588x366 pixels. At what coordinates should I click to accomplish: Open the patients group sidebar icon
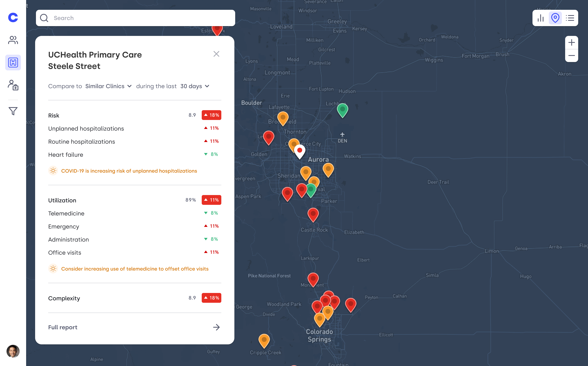coord(13,40)
